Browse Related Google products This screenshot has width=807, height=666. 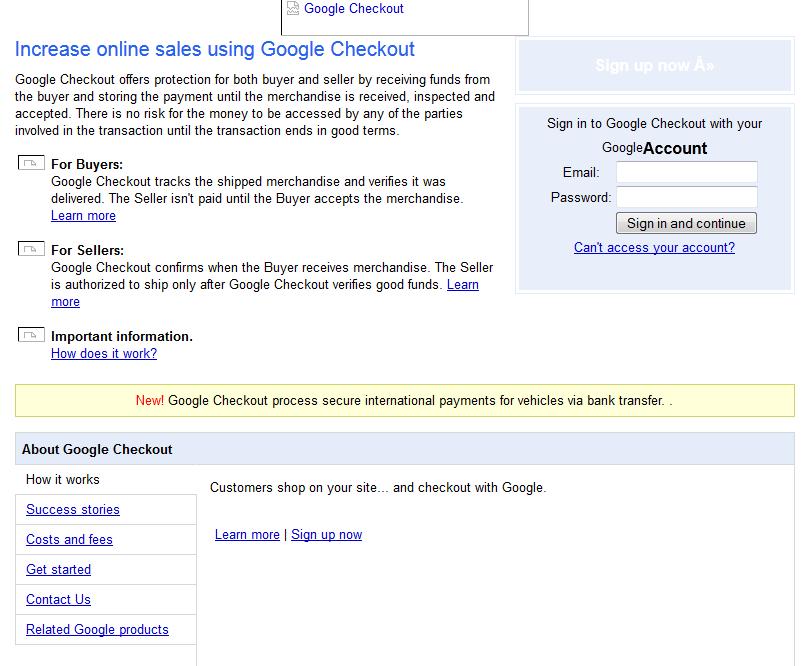95,630
